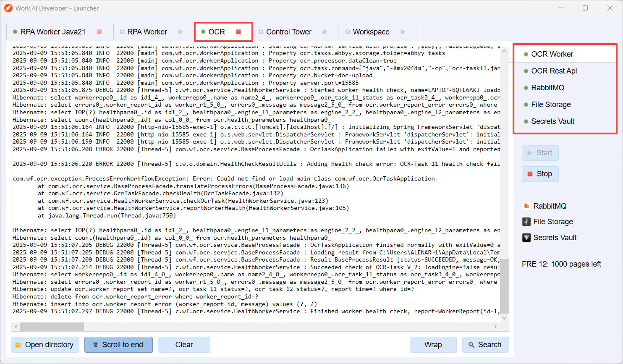
Task: Toggle Wrap for log lines
Action: tap(433, 345)
